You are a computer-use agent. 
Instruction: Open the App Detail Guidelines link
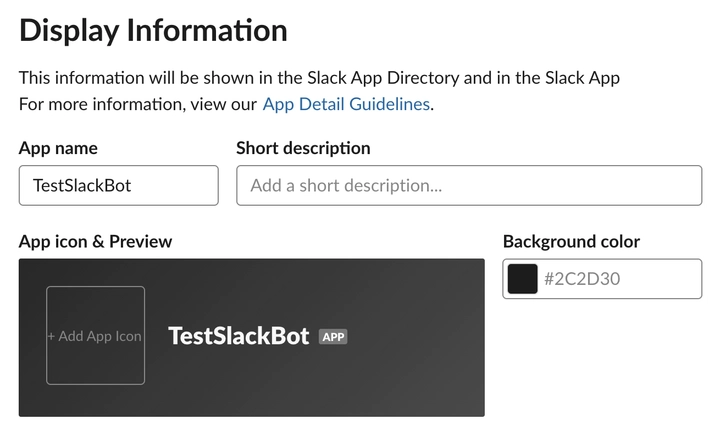point(346,104)
